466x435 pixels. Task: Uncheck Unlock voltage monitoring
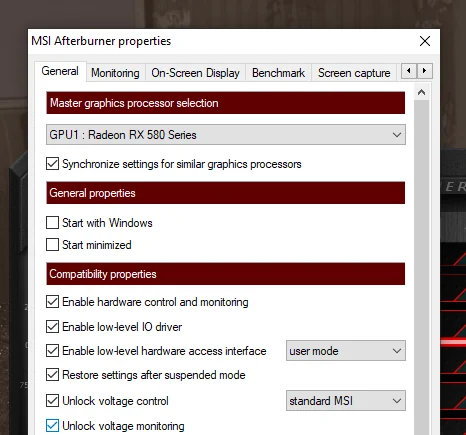pyautogui.click(x=52, y=426)
